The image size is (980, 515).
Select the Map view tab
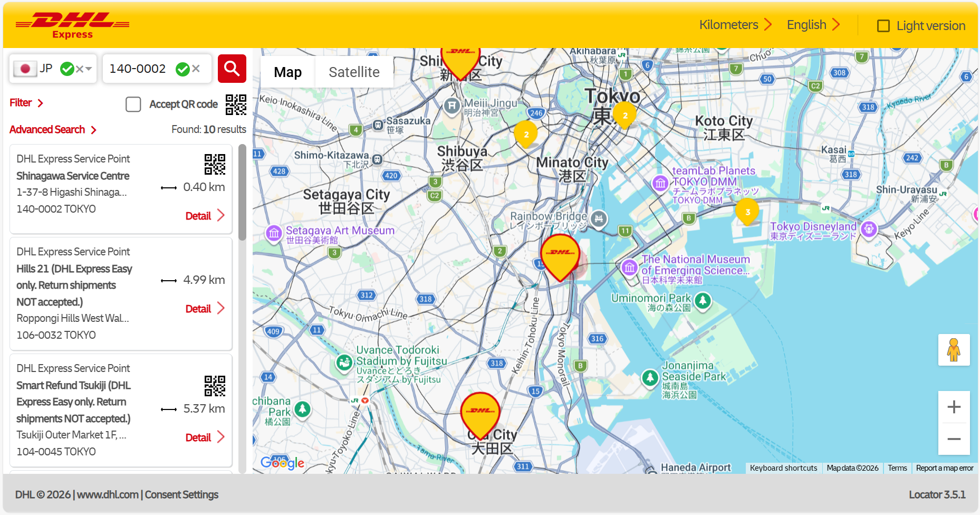click(287, 72)
